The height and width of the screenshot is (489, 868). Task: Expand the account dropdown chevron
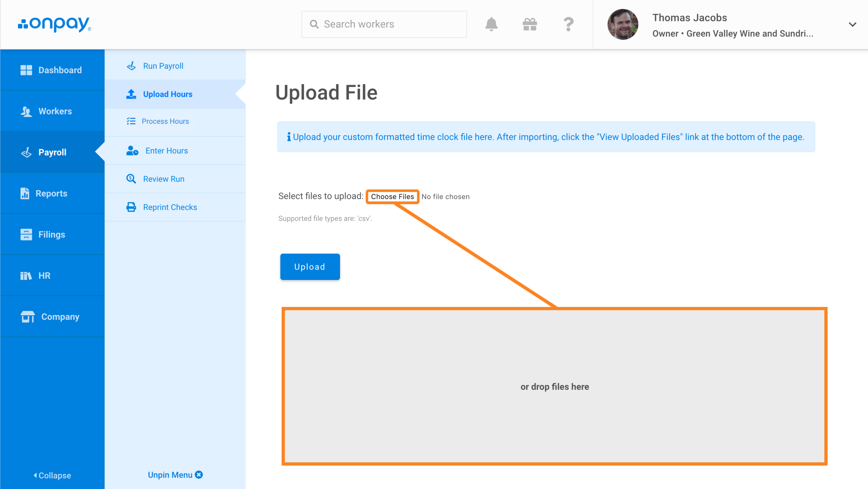(852, 24)
